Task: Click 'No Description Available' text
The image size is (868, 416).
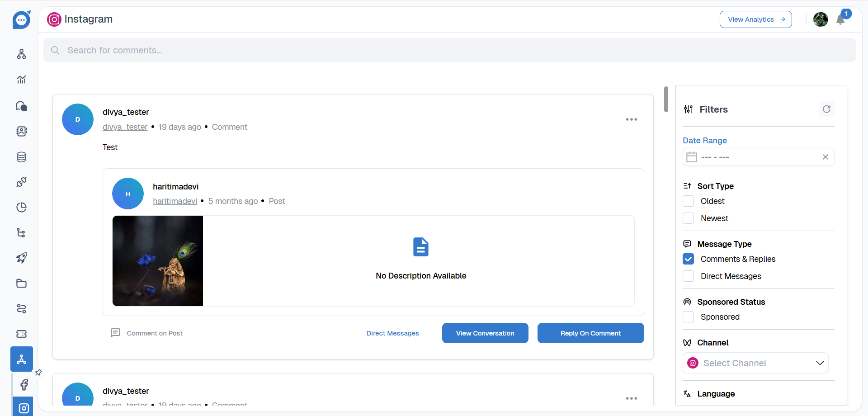Action: click(421, 276)
